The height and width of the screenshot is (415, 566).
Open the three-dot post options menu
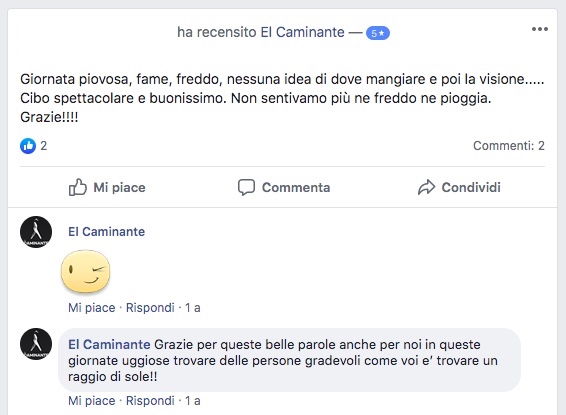pos(540,29)
